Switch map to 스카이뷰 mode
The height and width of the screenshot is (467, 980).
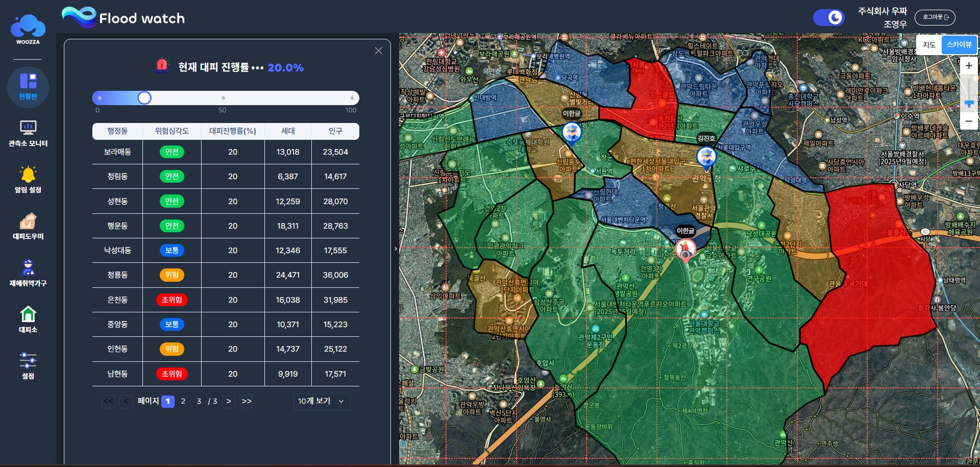click(x=959, y=45)
